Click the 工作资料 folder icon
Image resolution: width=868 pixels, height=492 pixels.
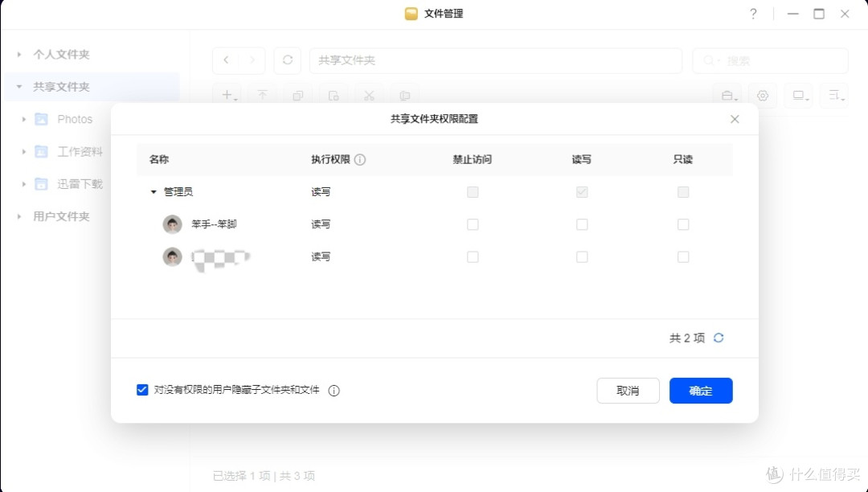click(42, 151)
